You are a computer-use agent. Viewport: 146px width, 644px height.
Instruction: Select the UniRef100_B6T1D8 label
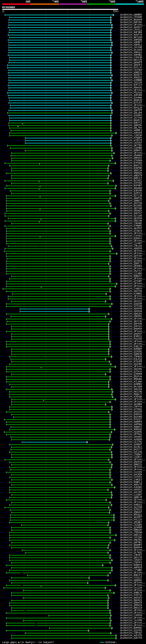(x=131, y=37)
